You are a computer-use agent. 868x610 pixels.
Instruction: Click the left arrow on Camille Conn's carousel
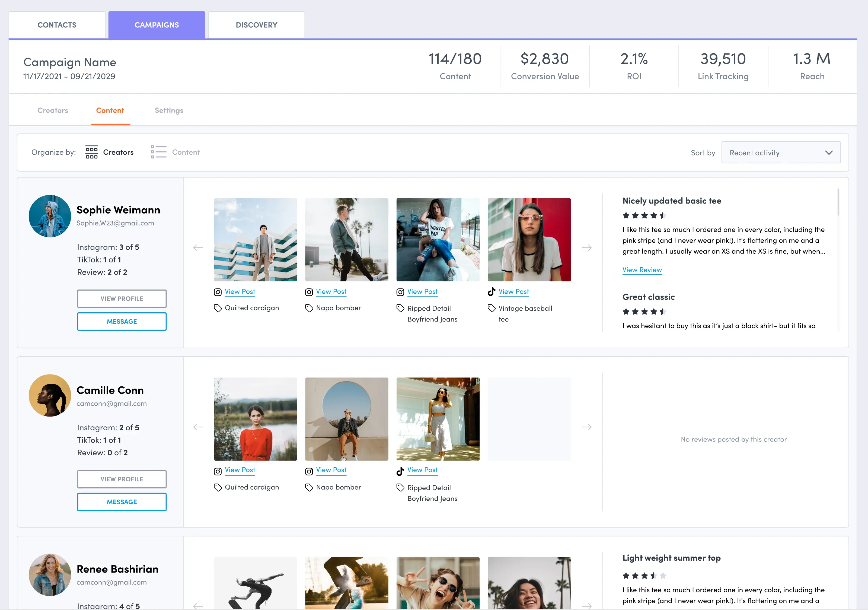(198, 427)
